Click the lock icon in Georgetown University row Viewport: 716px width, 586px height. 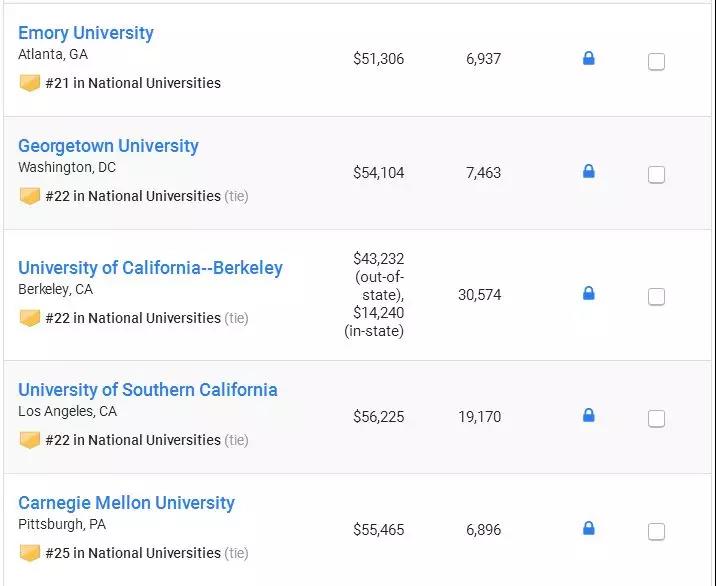(x=588, y=172)
